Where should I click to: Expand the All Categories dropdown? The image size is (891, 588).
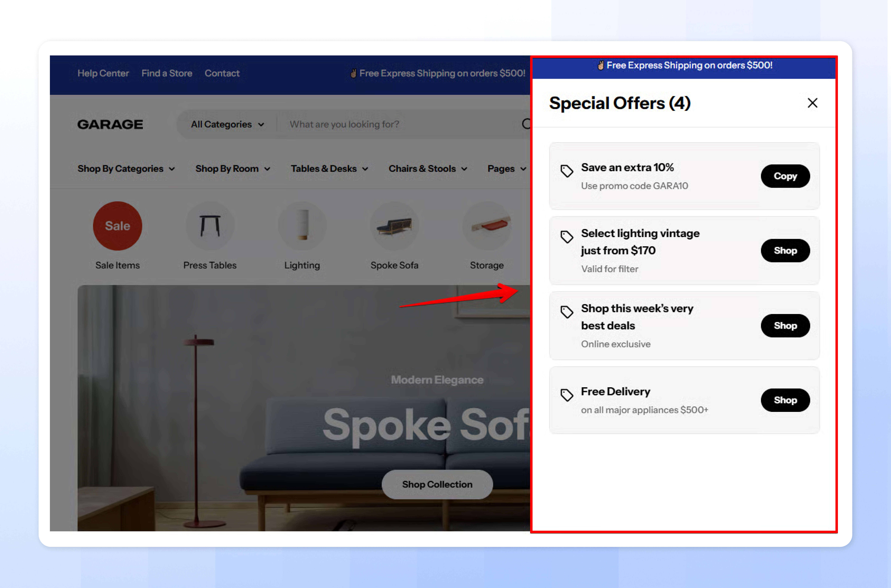click(227, 124)
